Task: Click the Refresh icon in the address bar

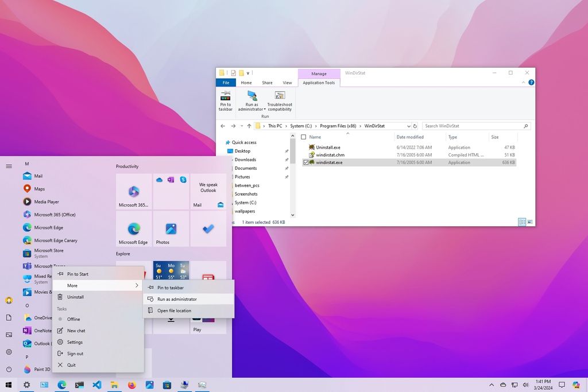Action: [415, 126]
